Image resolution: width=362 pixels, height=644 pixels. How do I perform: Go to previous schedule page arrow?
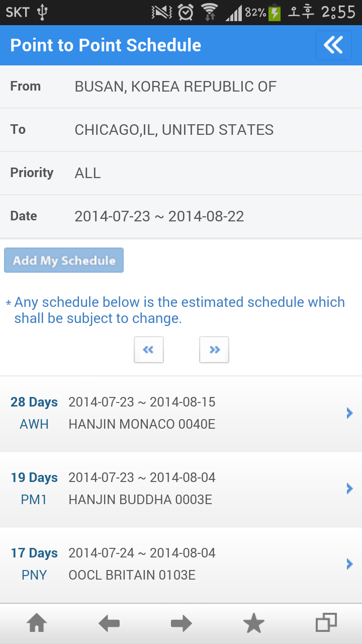[148, 350]
